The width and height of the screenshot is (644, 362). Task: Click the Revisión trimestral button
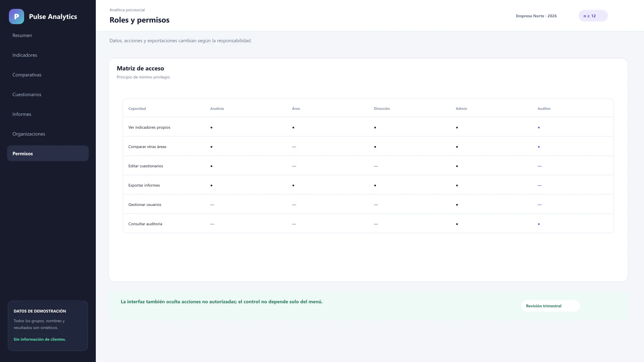(x=550, y=306)
